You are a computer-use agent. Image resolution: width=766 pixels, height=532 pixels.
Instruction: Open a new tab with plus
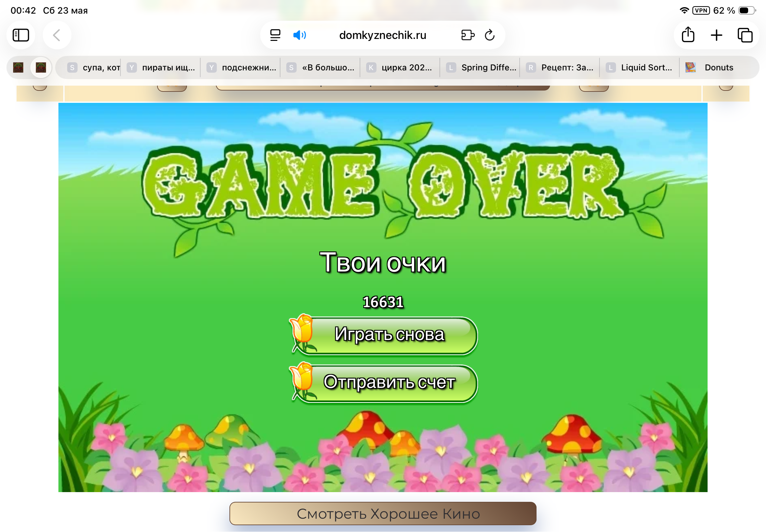716,35
